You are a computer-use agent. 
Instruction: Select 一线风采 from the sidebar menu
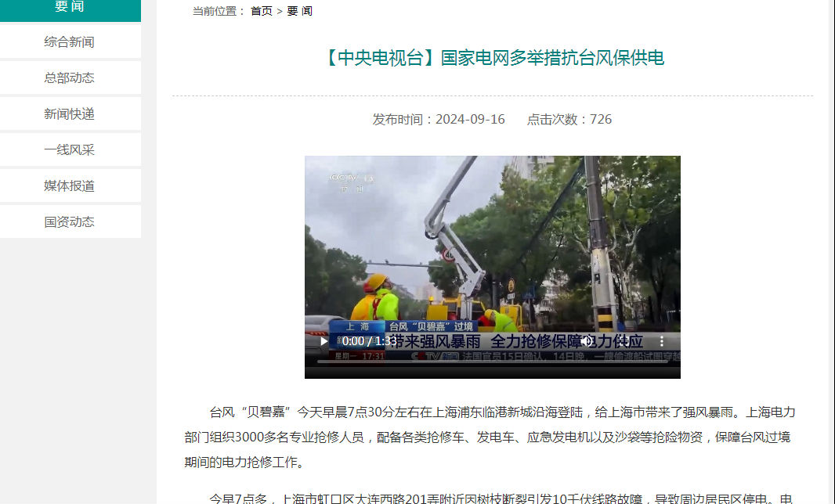pos(70,149)
